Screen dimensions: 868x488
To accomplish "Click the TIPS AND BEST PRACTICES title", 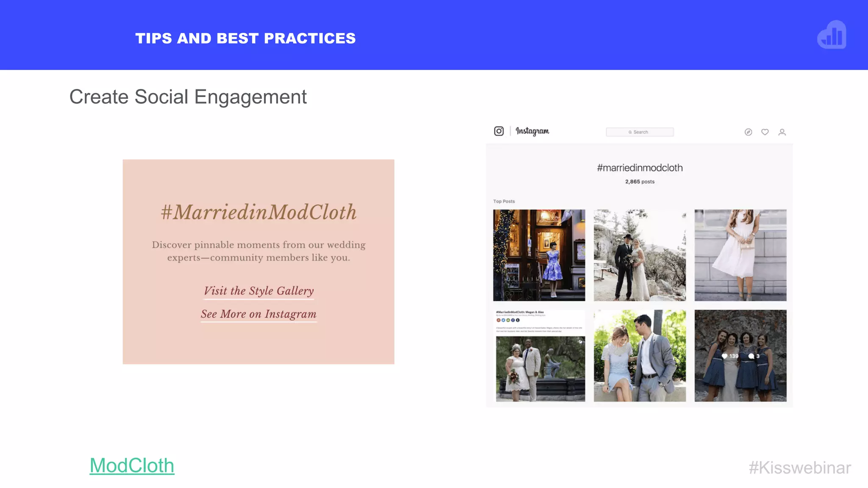I will [245, 39].
